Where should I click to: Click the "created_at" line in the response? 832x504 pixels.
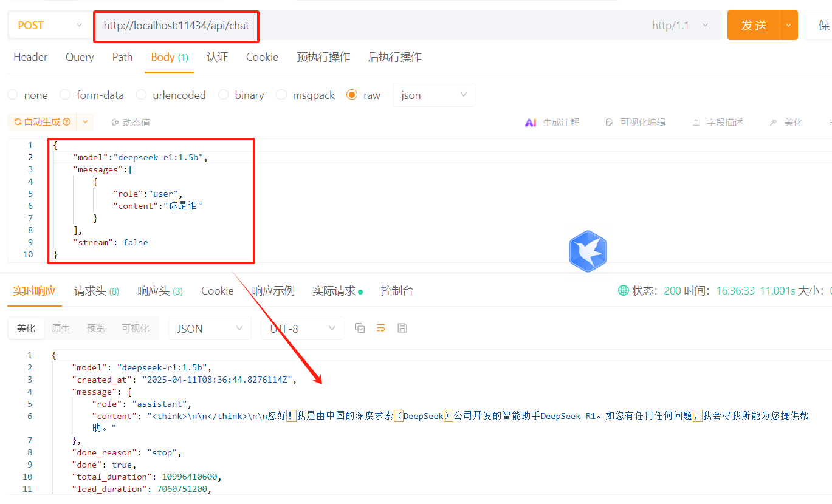point(184,380)
